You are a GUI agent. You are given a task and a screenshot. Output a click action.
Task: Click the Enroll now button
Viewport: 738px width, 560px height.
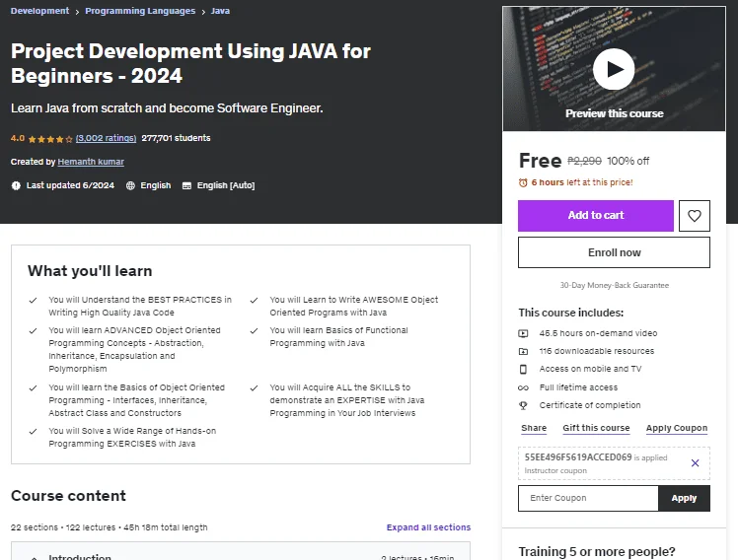pos(615,252)
